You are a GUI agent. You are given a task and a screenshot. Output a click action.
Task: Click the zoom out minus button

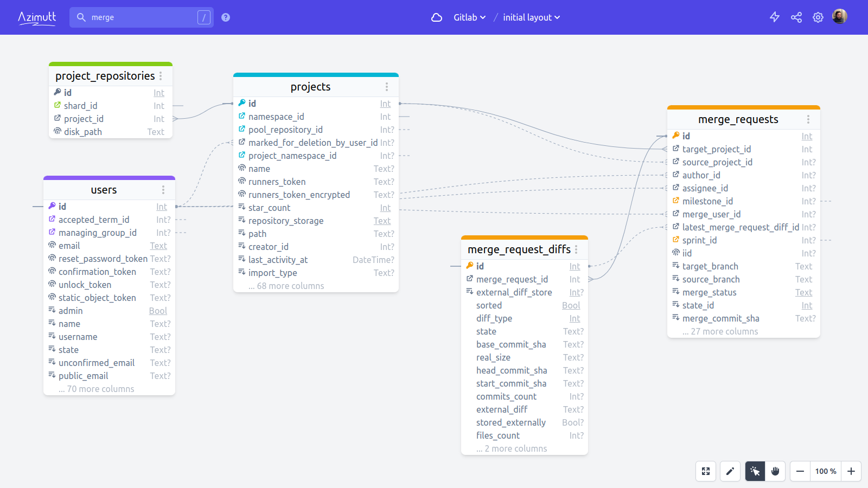coord(800,471)
